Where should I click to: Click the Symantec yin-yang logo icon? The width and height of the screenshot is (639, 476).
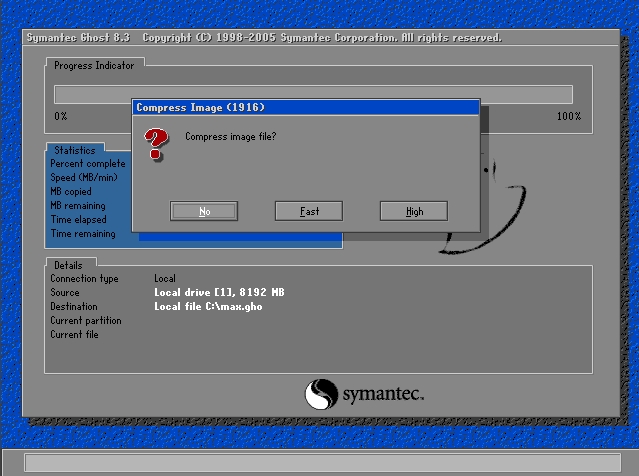click(321, 393)
